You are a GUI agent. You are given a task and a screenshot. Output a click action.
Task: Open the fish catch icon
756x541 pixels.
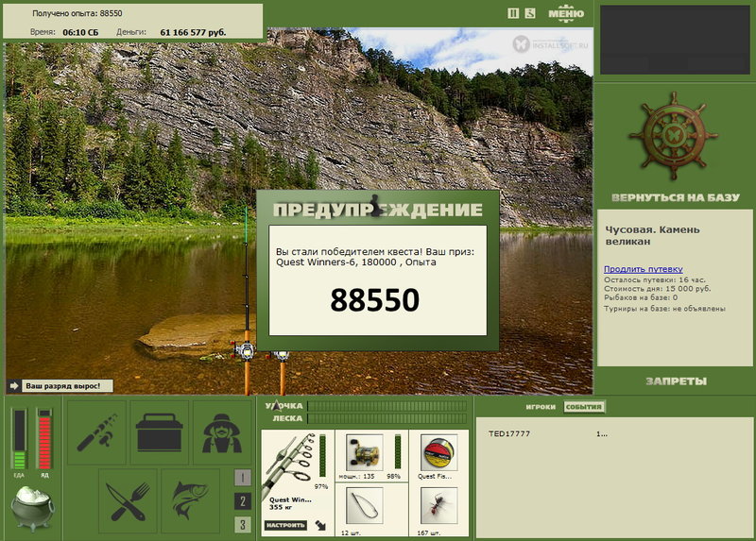pyautogui.click(x=191, y=501)
